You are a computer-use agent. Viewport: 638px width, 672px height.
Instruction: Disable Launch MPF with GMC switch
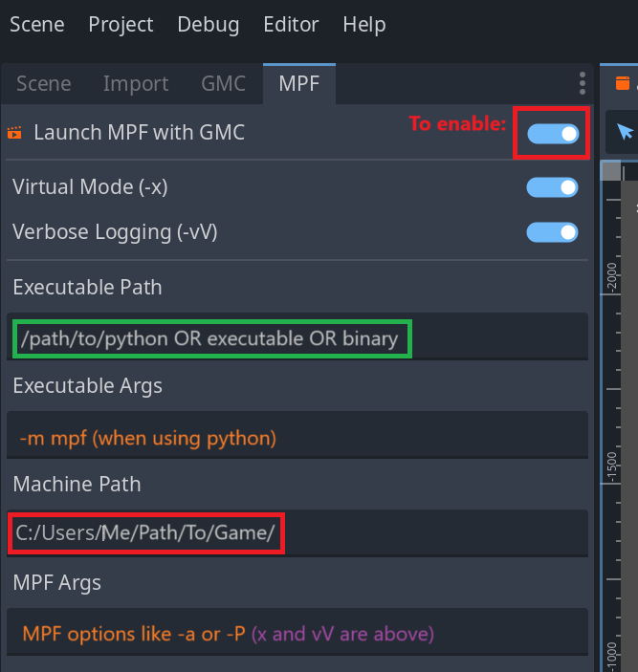(553, 134)
